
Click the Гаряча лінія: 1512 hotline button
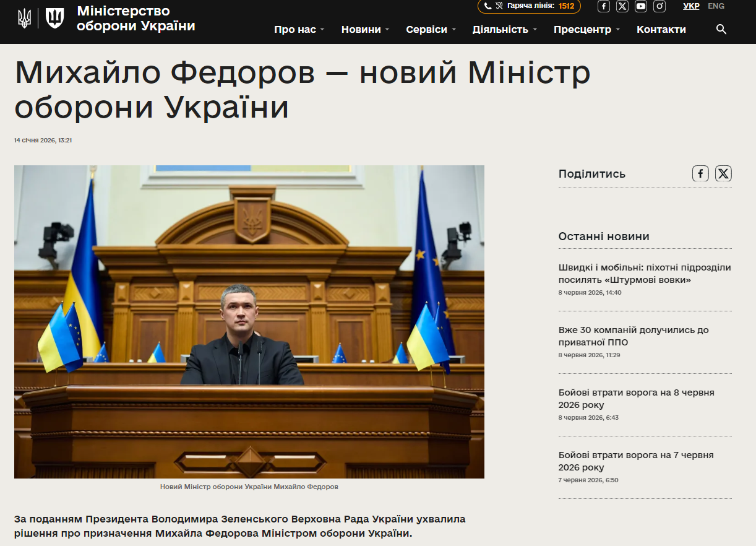point(529,6)
